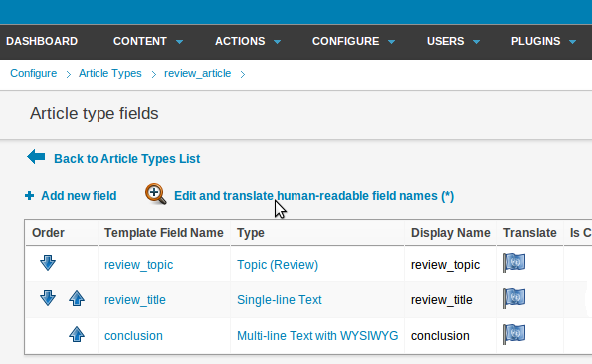
Task: Click the plus icon for adding field
Action: 29,195
